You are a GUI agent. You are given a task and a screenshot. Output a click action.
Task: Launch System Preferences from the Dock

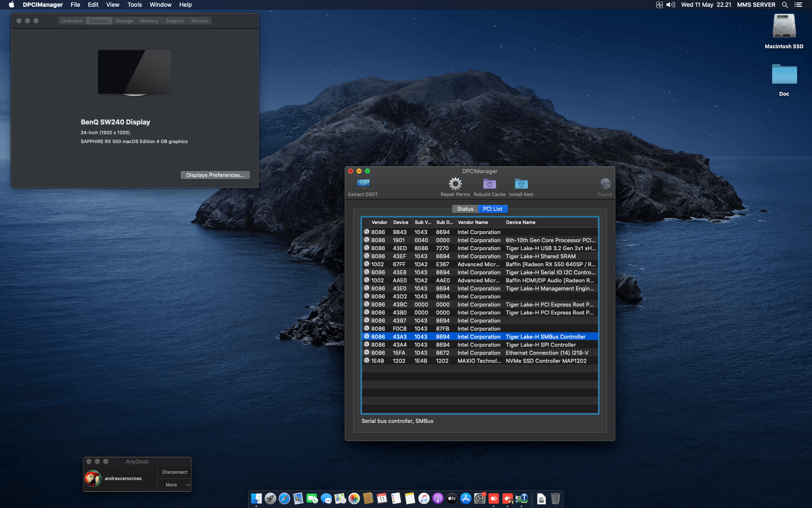480,499
